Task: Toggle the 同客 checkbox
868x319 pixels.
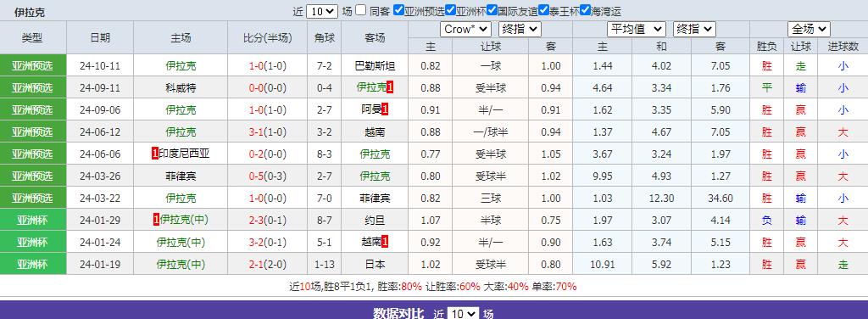Action: point(361,10)
